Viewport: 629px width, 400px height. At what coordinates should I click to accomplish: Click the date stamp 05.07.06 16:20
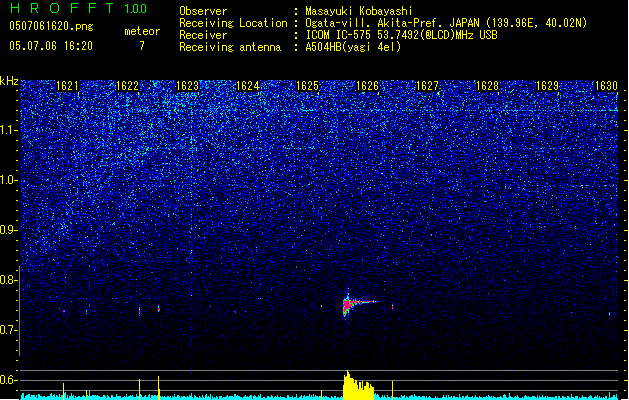click(51, 46)
